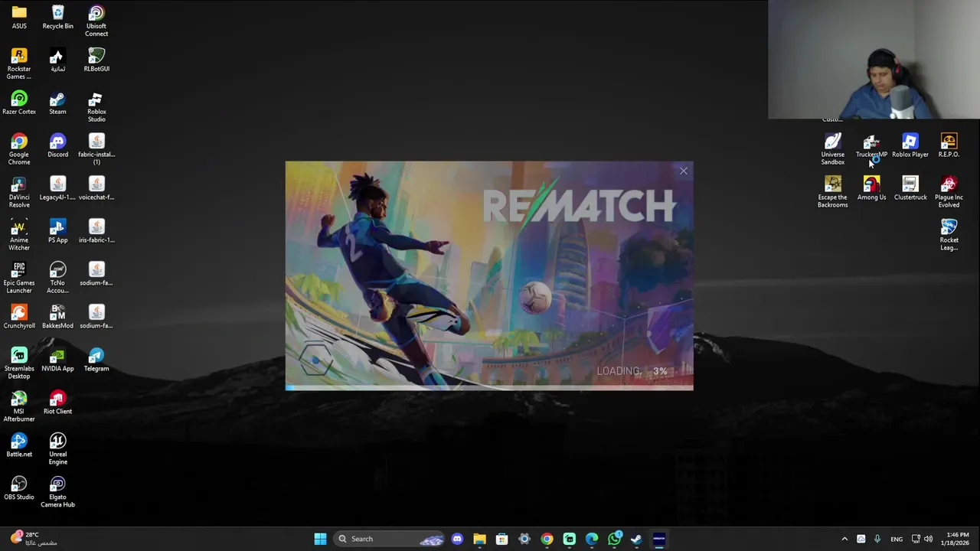
Task: Open WhatsApp from the taskbar
Action: (614, 539)
